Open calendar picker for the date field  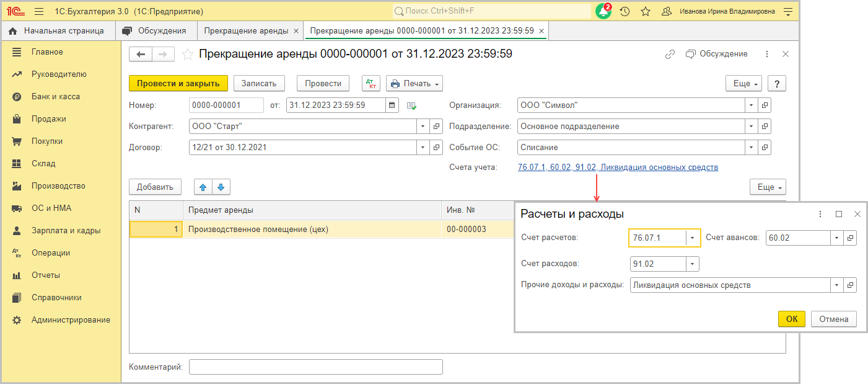392,105
